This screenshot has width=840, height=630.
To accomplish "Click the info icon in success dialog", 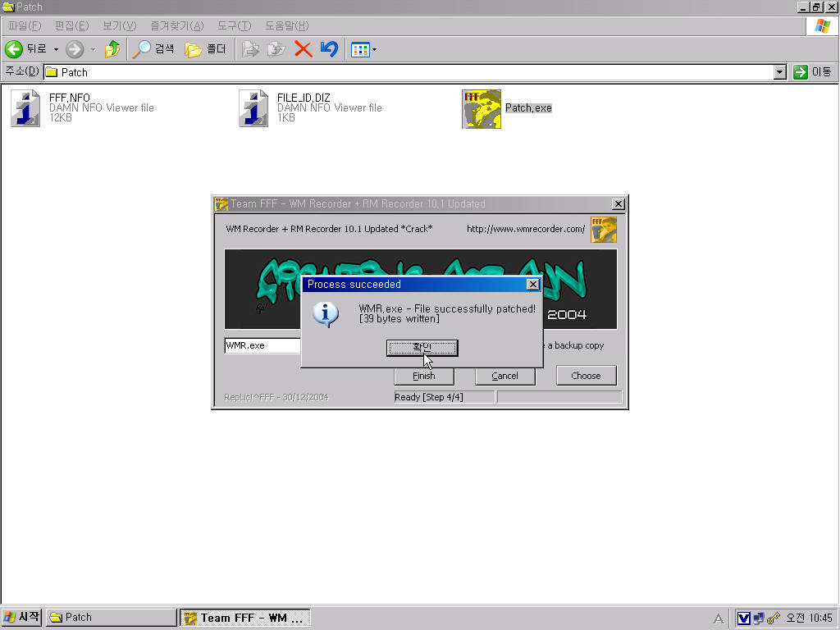I will pos(326,314).
